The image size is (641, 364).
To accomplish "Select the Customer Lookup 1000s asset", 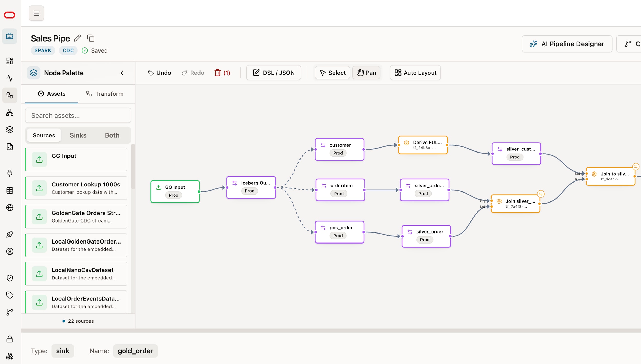I will (76, 188).
